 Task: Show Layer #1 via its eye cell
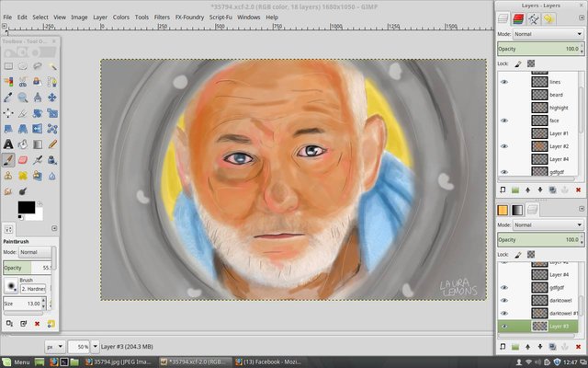[x=504, y=133]
